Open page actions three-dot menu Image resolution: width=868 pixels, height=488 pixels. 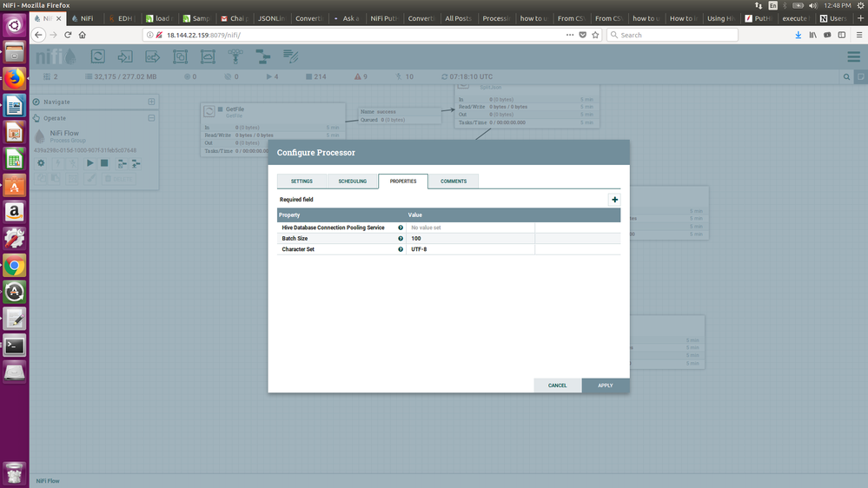point(570,35)
